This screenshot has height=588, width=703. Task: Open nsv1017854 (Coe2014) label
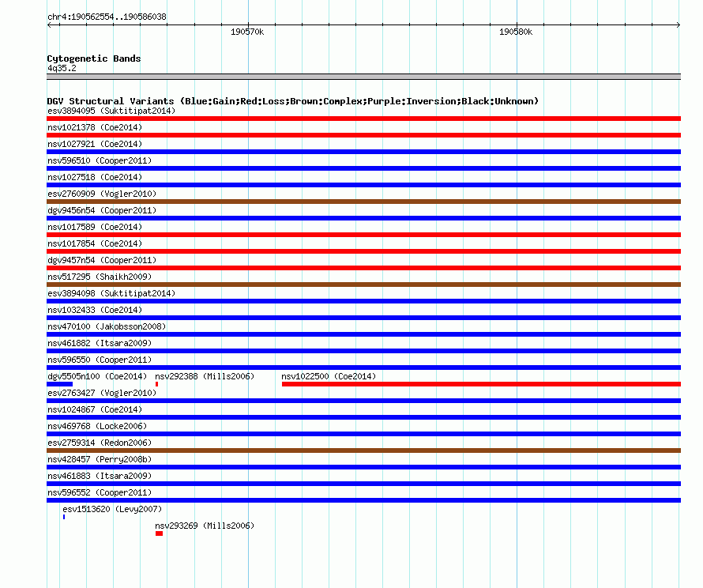[95, 243]
